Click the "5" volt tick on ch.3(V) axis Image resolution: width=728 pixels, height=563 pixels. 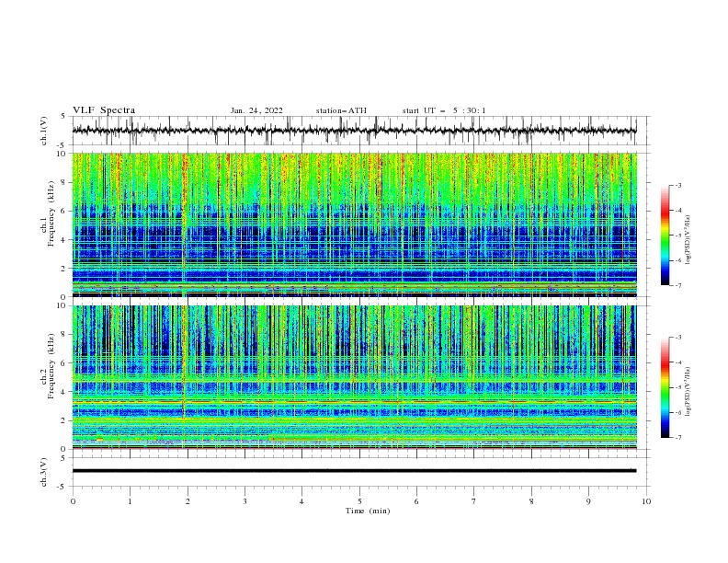(x=63, y=457)
